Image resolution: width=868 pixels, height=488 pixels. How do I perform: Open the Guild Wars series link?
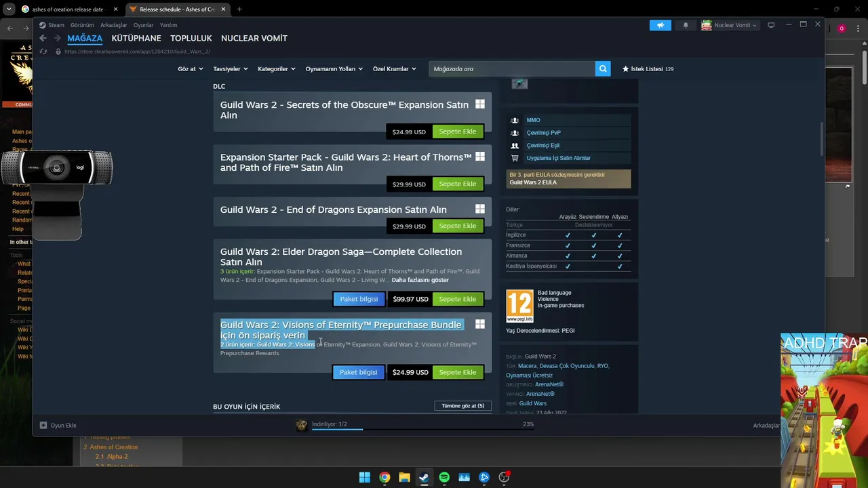click(533, 403)
